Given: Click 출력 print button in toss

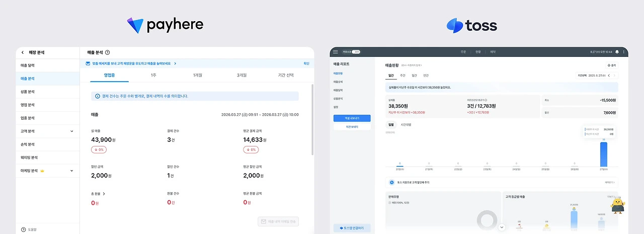Looking at the screenshot, I should click(612, 65).
